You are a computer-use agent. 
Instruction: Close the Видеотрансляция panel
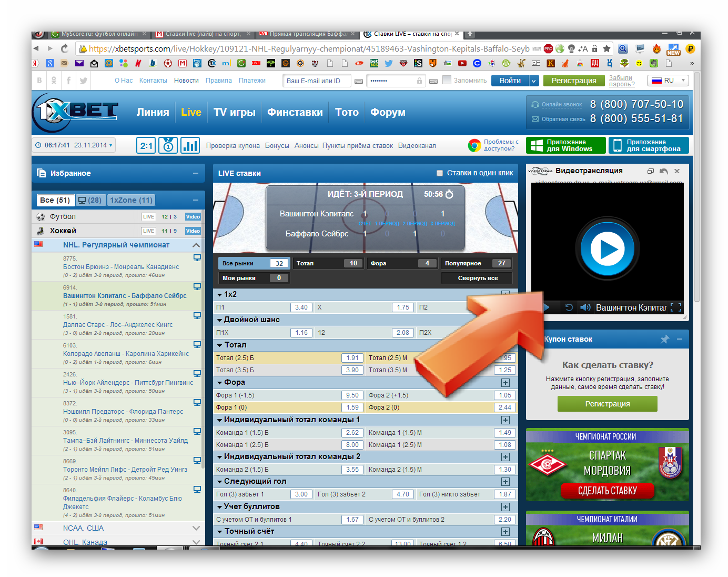coord(677,171)
